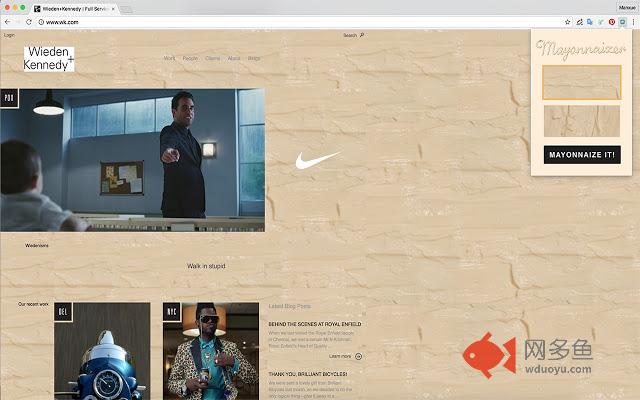Click the Search link on the page
The height and width of the screenshot is (400, 640).
click(x=350, y=35)
